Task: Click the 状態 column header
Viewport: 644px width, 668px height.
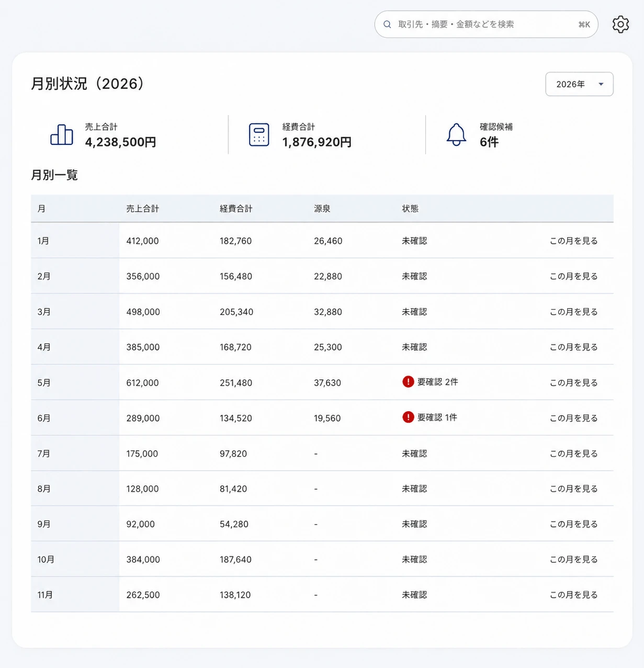Action: pos(410,209)
